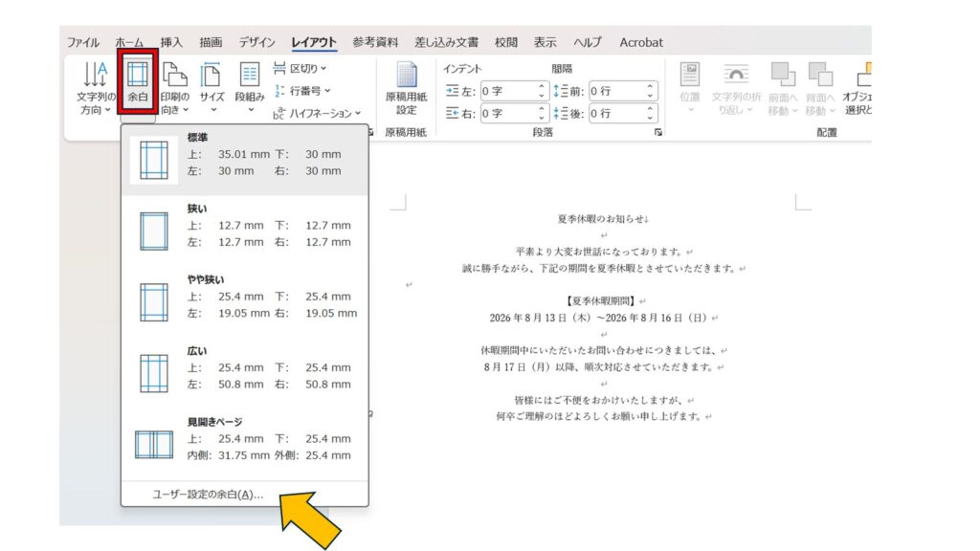Open ユーザー設定の余白 custom margins
This screenshot has height=551, width=980.
pos(208,495)
